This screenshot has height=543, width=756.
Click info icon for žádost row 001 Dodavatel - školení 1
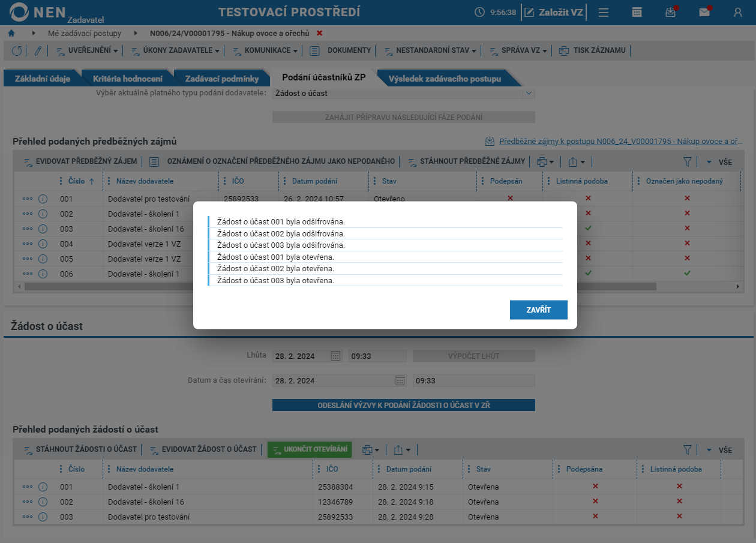tap(43, 487)
